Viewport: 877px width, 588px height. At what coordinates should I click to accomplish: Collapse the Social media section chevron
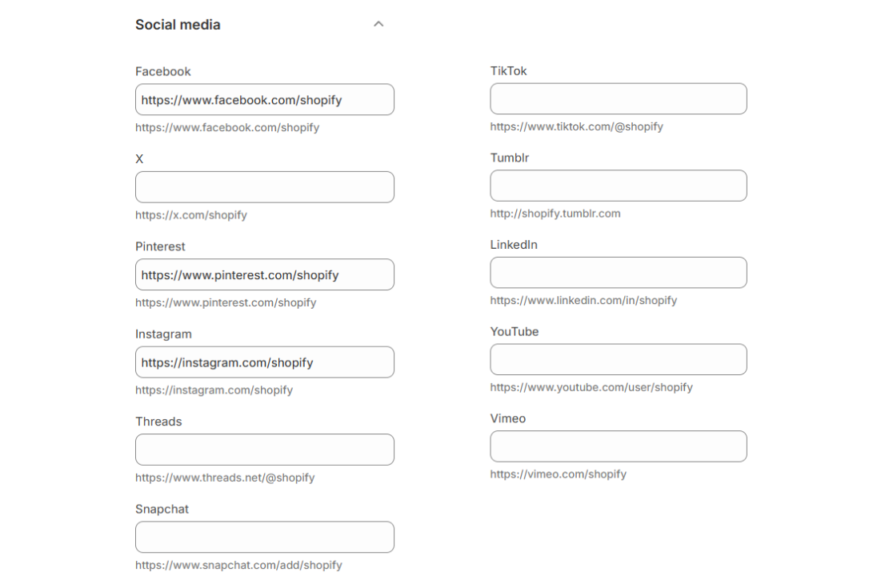378,24
